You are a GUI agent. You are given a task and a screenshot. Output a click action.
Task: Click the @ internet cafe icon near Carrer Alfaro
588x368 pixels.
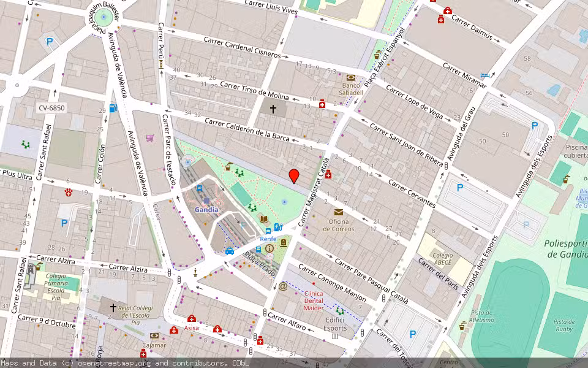tap(282, 286)
